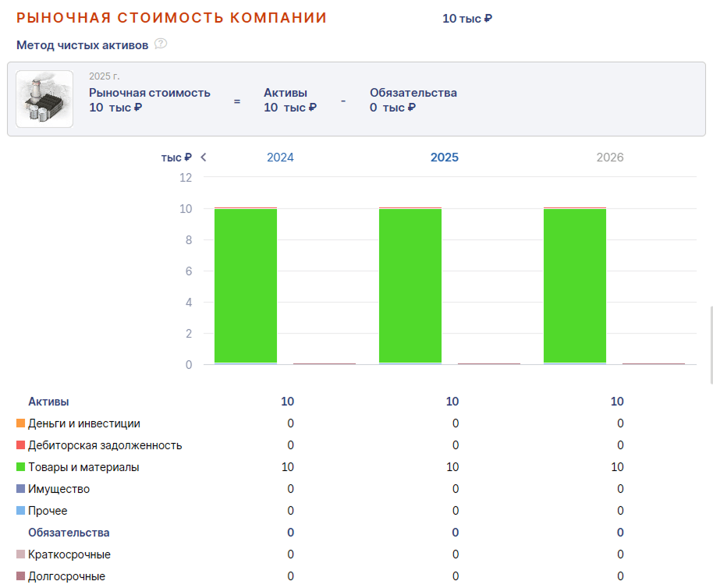713x588 pixels.
Task: Click the factory company thumbnail image
Action: (44, 99)
